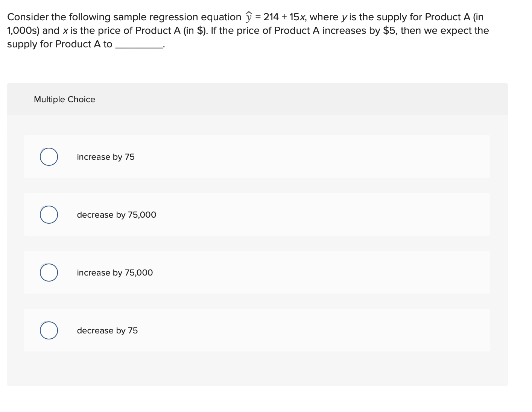The height and width of the screenshot is (412, 532).
Task: Select the radio button for 'decrease by 75'
Action: (x=49, y=330)
